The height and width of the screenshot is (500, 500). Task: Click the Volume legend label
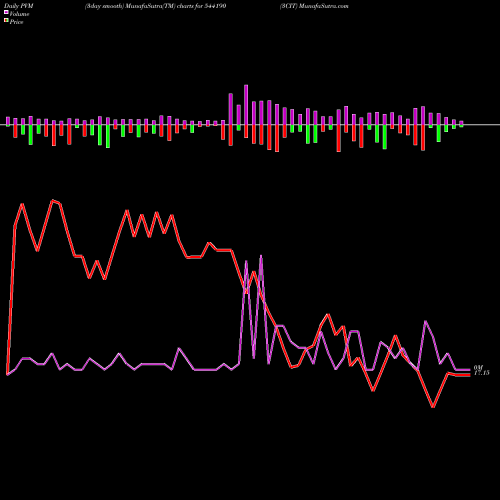[x=19, y=14]
